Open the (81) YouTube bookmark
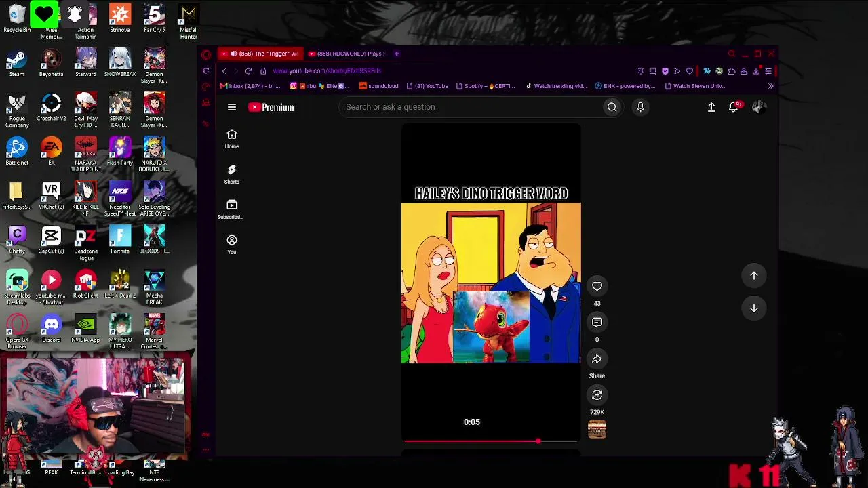 coord(427,86)
